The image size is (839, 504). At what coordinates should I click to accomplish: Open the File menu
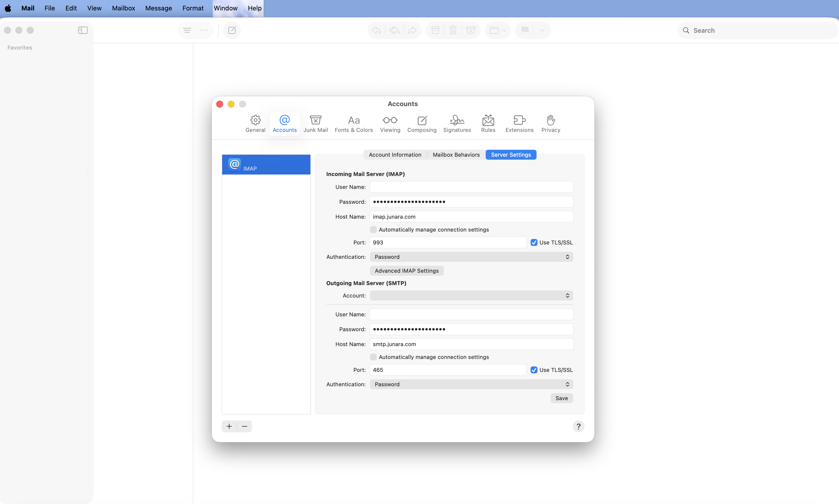(50, 8)
